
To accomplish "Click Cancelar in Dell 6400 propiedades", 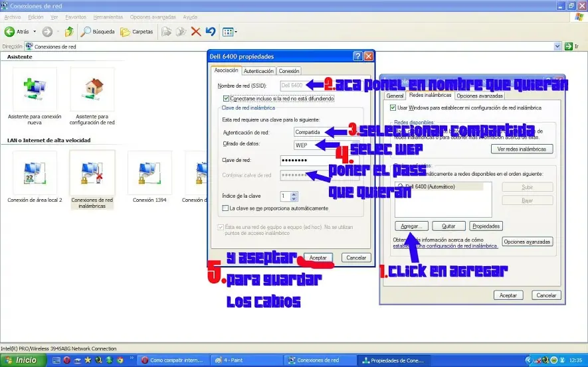I will pos(356,257).
